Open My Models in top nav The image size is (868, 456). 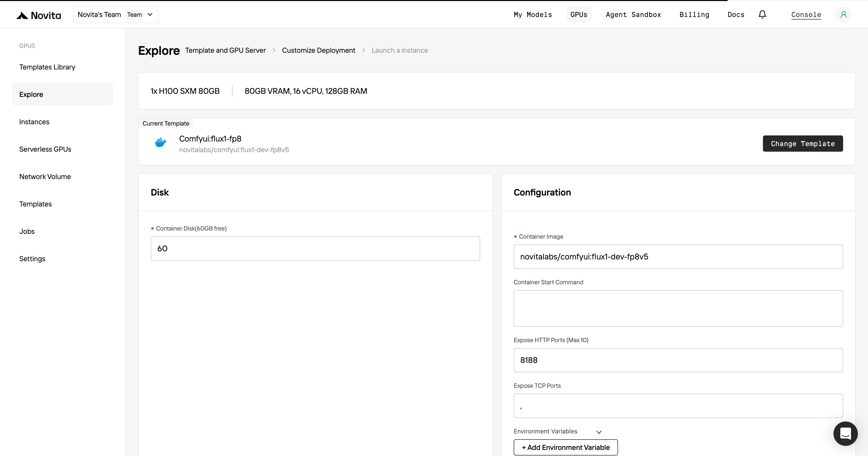click(x=533, y=14)
